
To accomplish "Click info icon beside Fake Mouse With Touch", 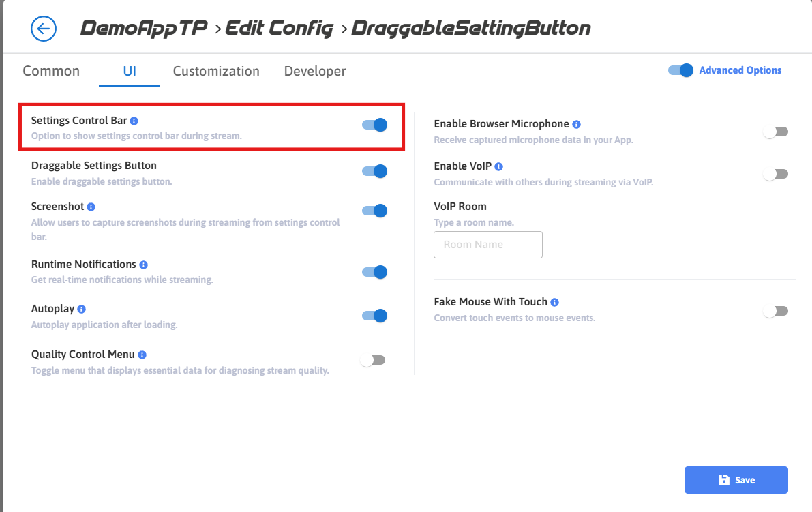I will pos(555,302).
